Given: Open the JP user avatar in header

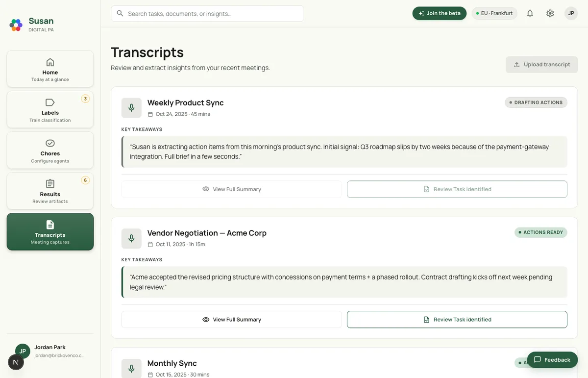Looking at the screenshot, I should pos(571,13).
